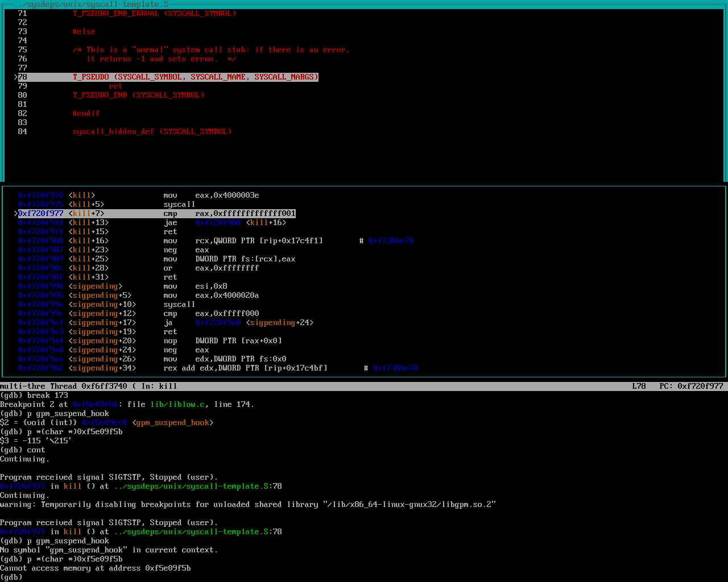Image resolution: width=728 pixels, height=582 pixels.
Task: Click the #endif directive on line 82
Action: (x=86, y=113)
